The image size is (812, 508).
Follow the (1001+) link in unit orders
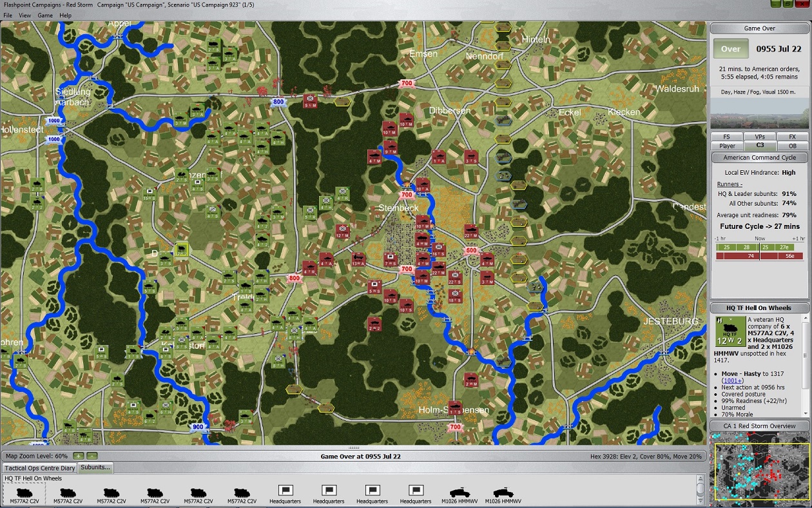[x=734, y=380]
